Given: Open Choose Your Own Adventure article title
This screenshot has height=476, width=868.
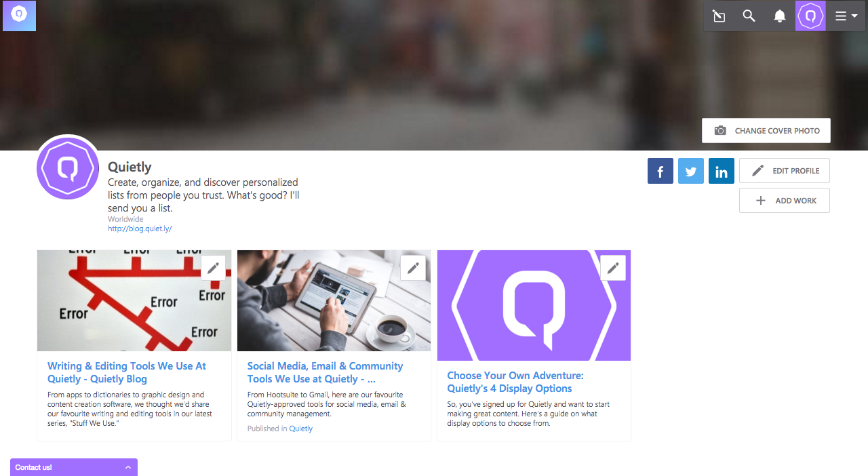Looking at the screenshot, I should click(515, 382).
